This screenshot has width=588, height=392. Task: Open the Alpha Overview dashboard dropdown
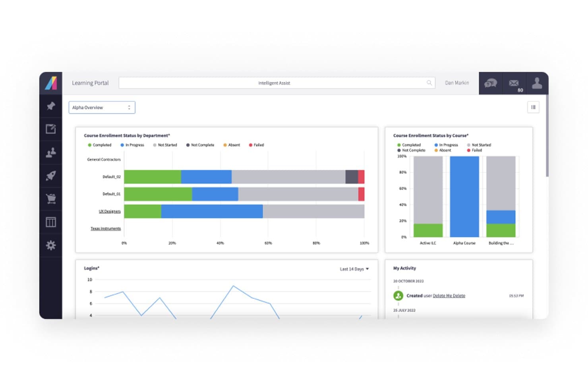coord(102,107)
